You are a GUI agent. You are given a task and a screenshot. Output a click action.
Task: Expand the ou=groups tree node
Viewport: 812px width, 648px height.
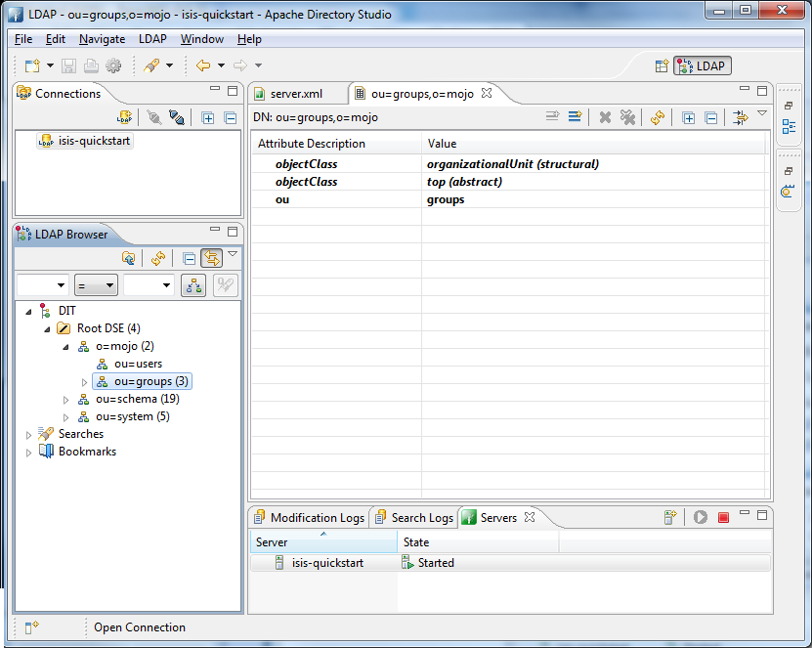click(83, 381)
